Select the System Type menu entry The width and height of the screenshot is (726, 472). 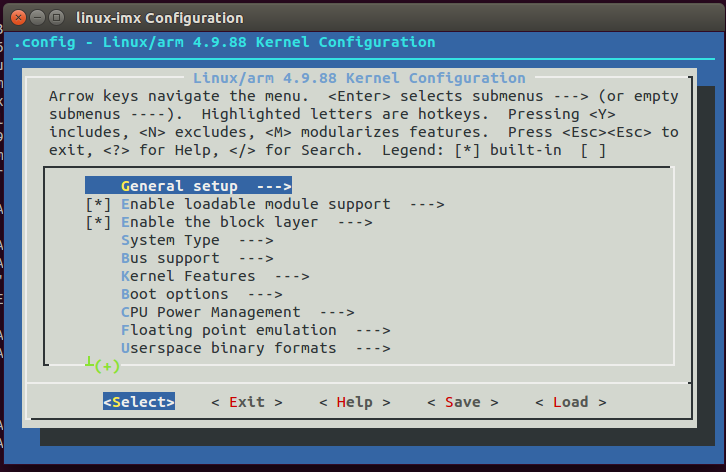tap(184, 240)
